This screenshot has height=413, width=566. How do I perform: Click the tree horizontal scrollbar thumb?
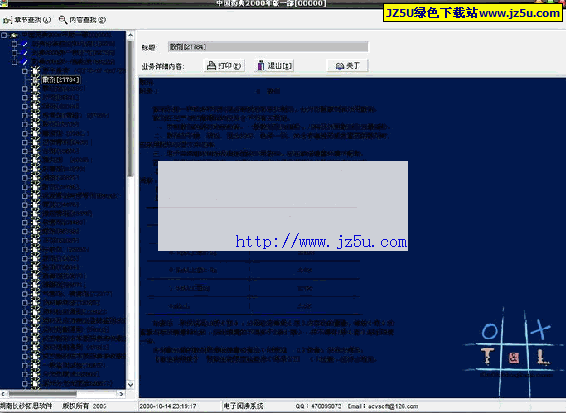click(43, 394)
